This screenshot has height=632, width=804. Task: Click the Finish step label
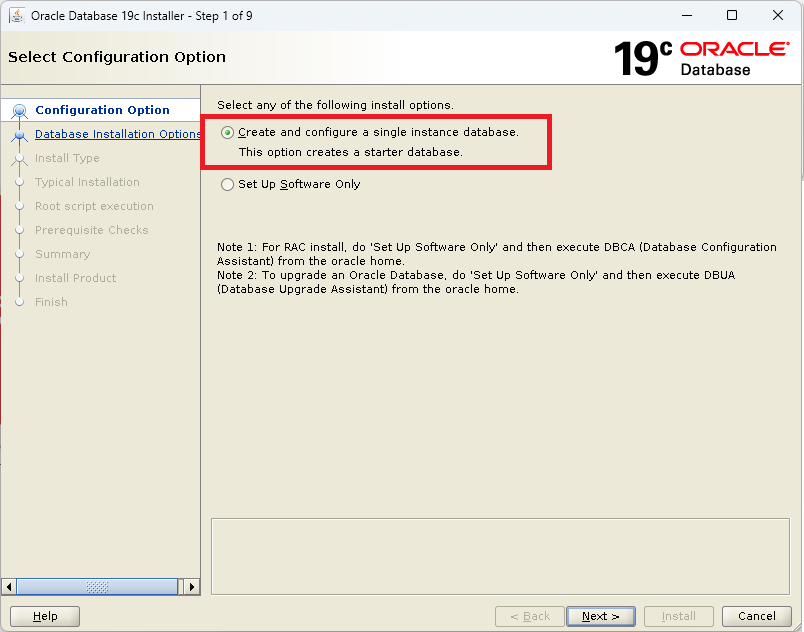[x=51, y=302]
